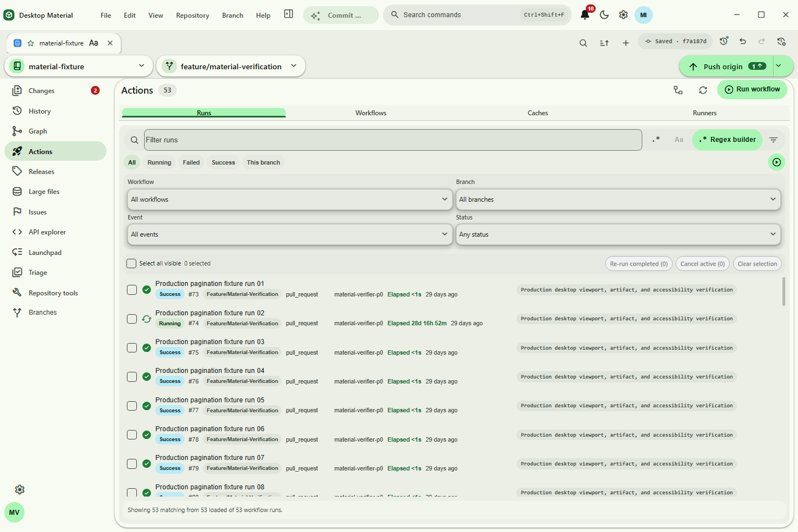This screenshot has width=798, height=532.
Task: Open settings gear in title bar
Action: pos(623,15)
